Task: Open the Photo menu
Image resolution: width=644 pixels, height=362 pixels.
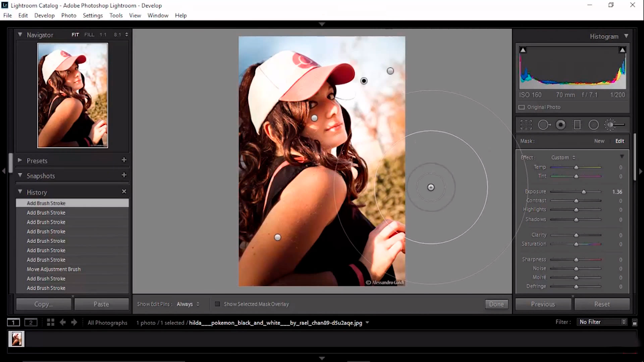Action: point(69,15)
